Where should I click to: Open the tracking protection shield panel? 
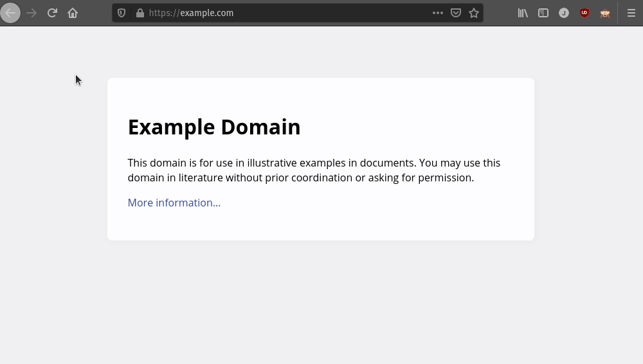point(122,13)
